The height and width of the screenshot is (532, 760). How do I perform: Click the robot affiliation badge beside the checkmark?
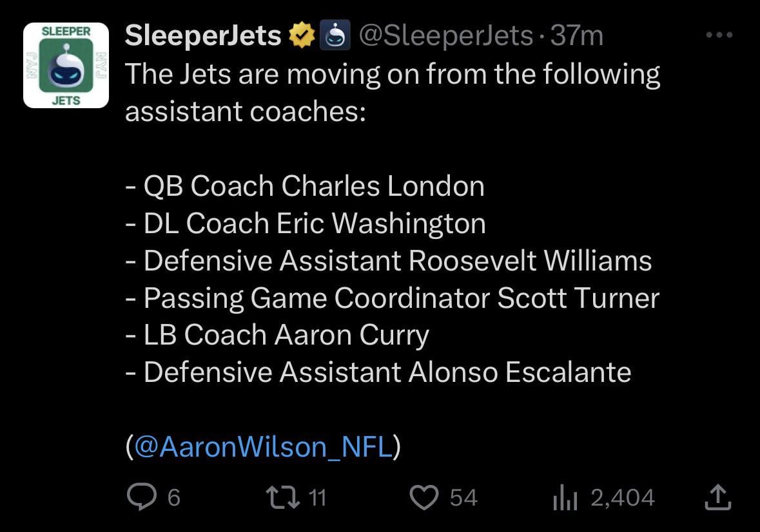click(336, 34)
